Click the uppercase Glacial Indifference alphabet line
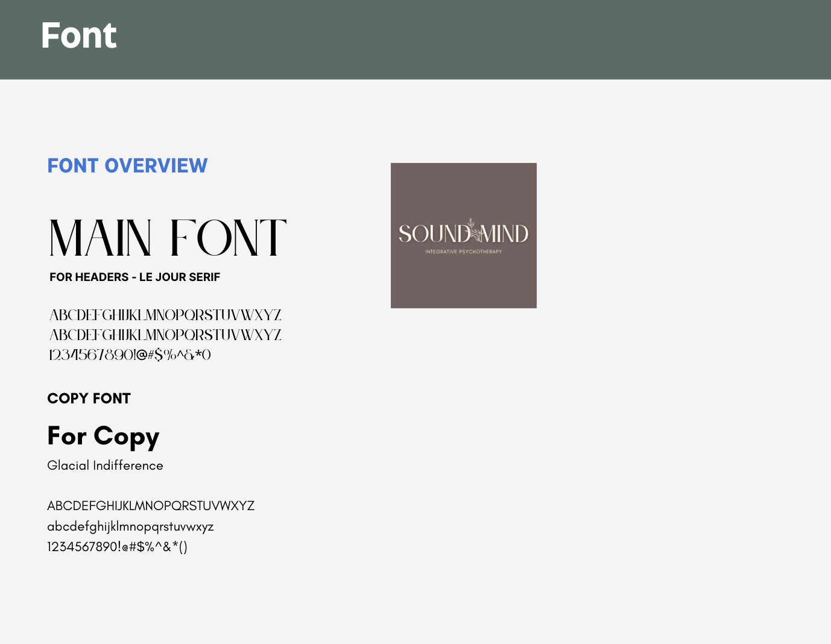 tap(151, 506)
